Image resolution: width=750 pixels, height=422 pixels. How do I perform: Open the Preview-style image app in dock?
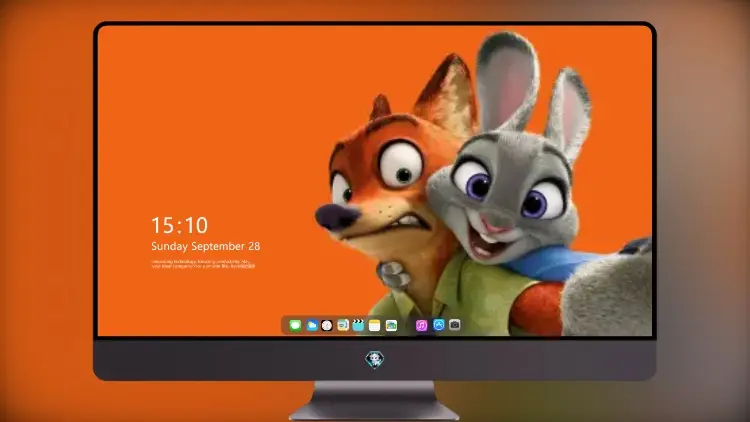click(x=342, y=325)
